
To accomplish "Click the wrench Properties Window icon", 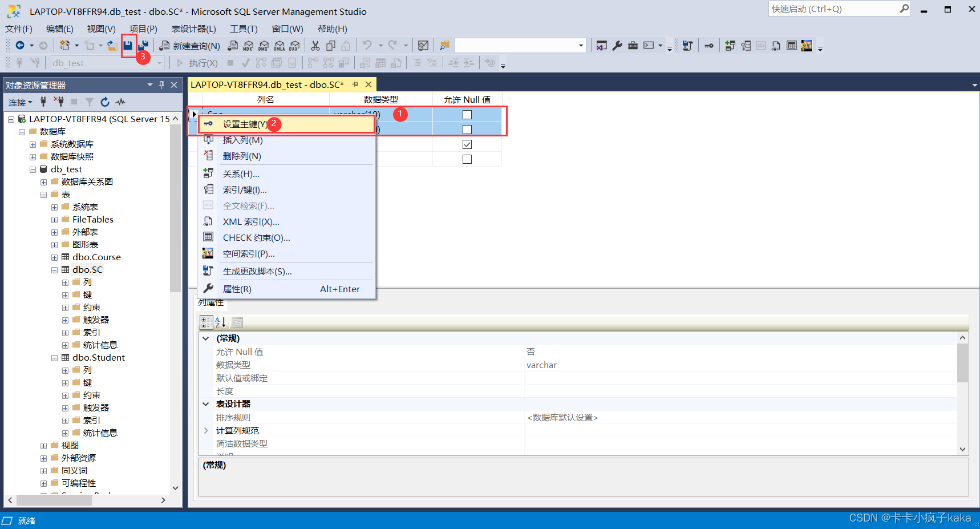I will pos(617,46).
